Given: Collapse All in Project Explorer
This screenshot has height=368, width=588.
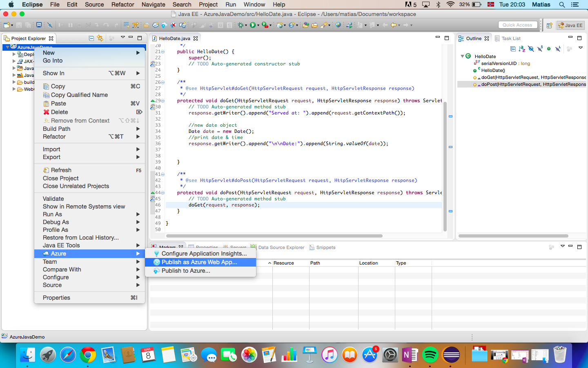Looking at the screenshot, I should point(91,38).
